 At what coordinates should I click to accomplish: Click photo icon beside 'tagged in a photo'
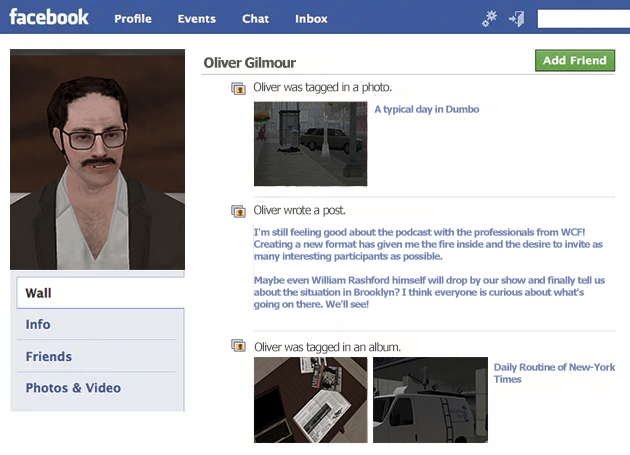pyautogui.click(x=238, y=88)
